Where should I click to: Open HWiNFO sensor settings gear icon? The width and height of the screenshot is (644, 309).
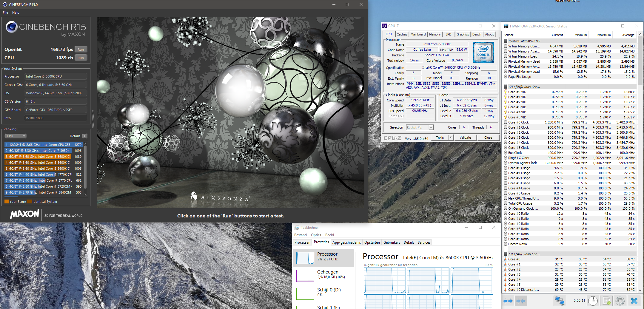coord(620,301)
